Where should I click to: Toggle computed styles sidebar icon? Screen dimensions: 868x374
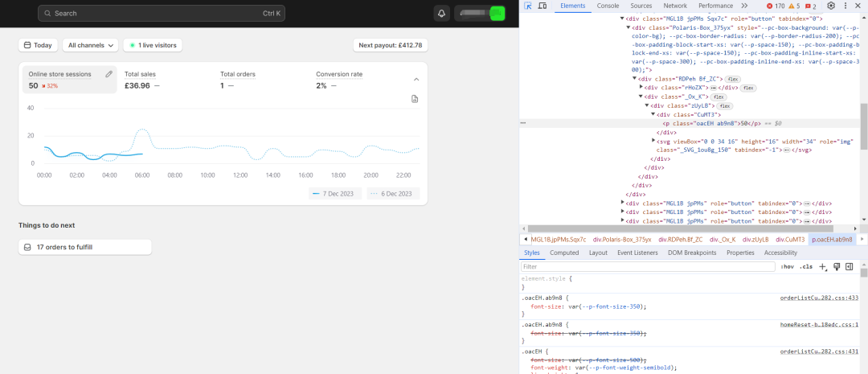coord(850,266)
